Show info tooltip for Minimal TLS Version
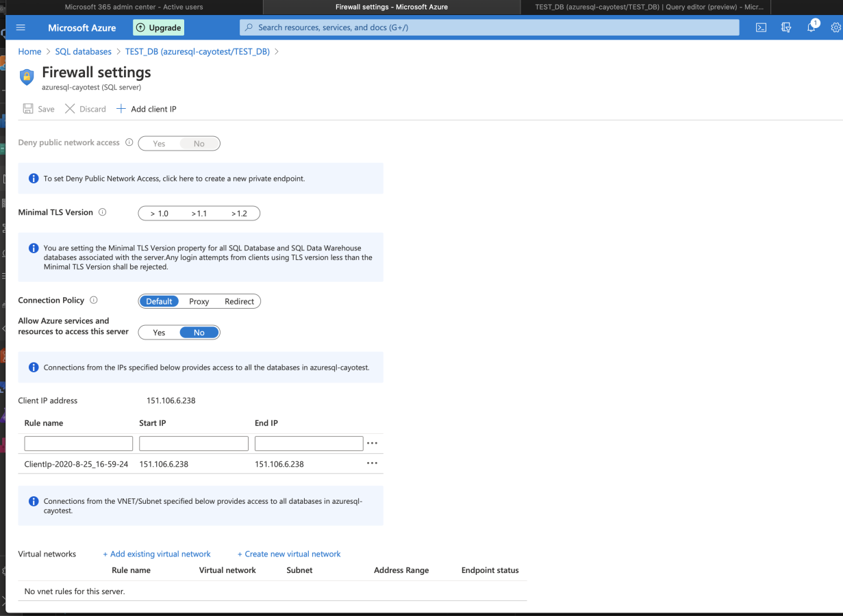This screenshot has width=843, height=616. pos(103,212)
